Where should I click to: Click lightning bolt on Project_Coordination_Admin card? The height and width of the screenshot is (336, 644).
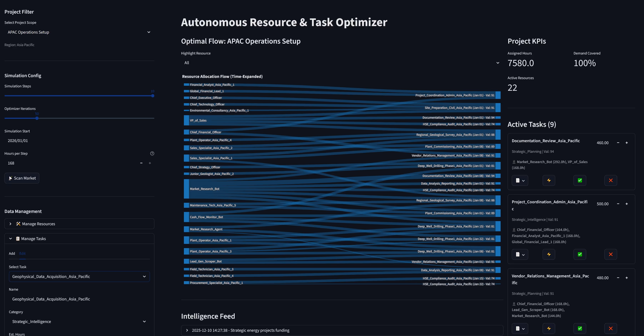click(549, 254)
